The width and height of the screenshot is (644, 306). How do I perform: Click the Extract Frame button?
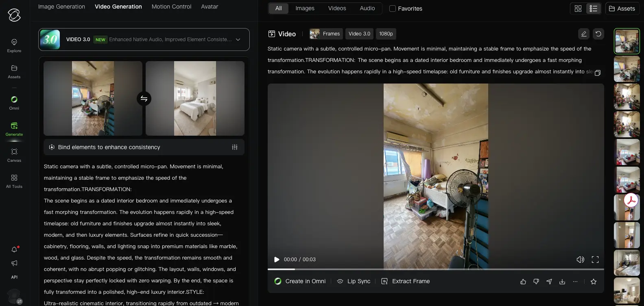pos(406,281)
